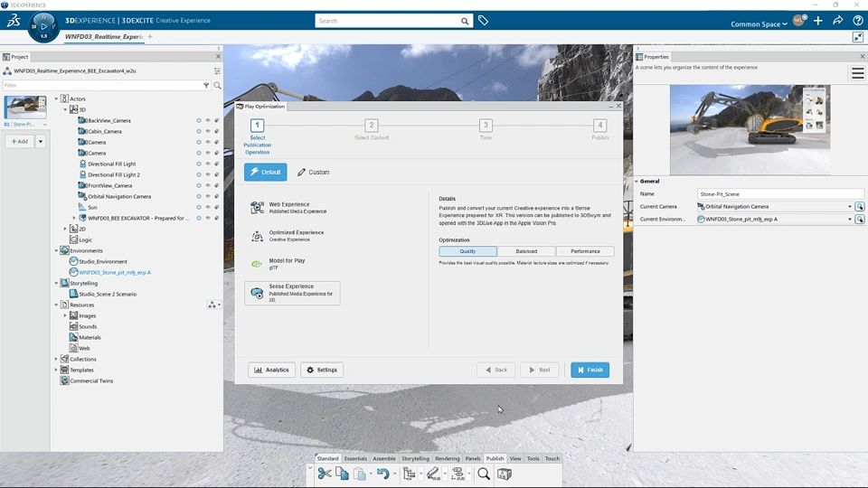Collapse the Actors tree node
This screenshot has width=868, height=488.
[x=56, y=99]
